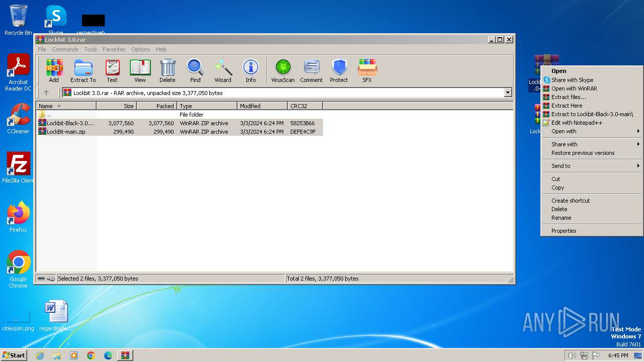Choose Extract Here
The image size is (644, 362).
pos(592,106)
